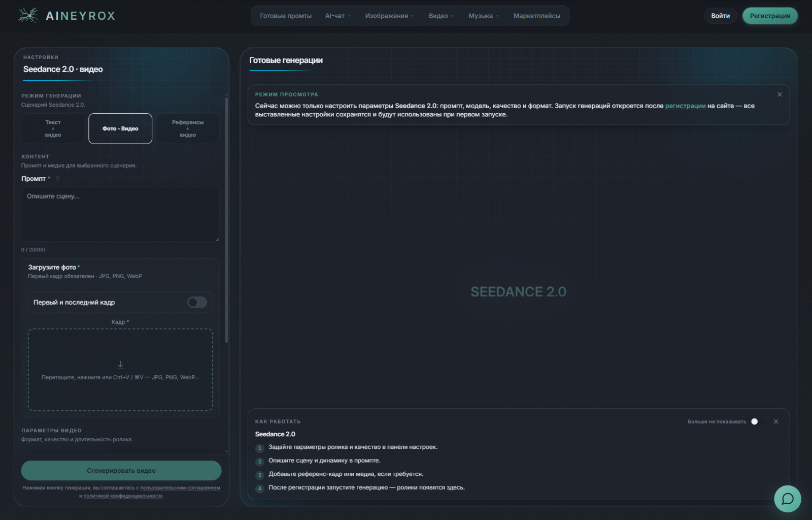
Task: Click 'Сгенерировать видео' button
Action: [x=121, y=471]
